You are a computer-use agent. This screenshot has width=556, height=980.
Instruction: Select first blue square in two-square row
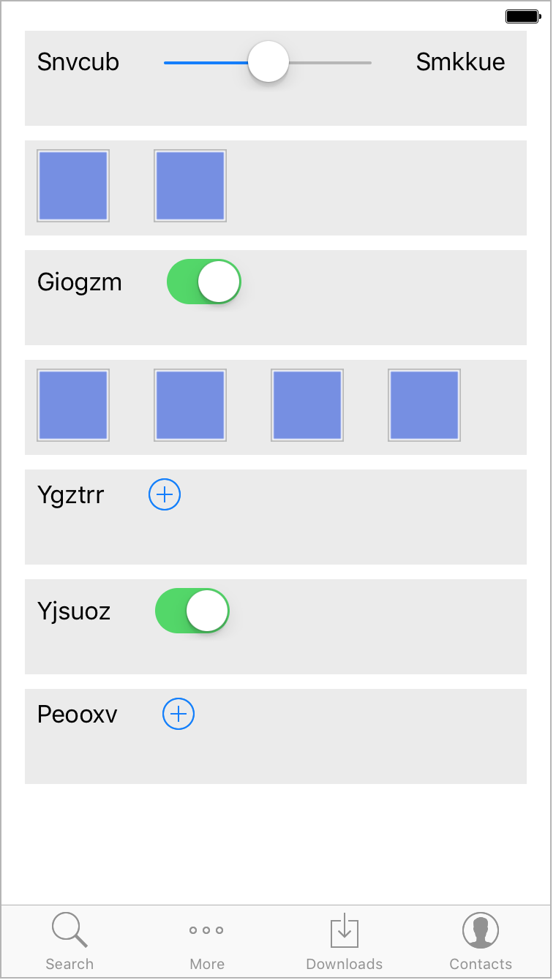coord(73,186)
